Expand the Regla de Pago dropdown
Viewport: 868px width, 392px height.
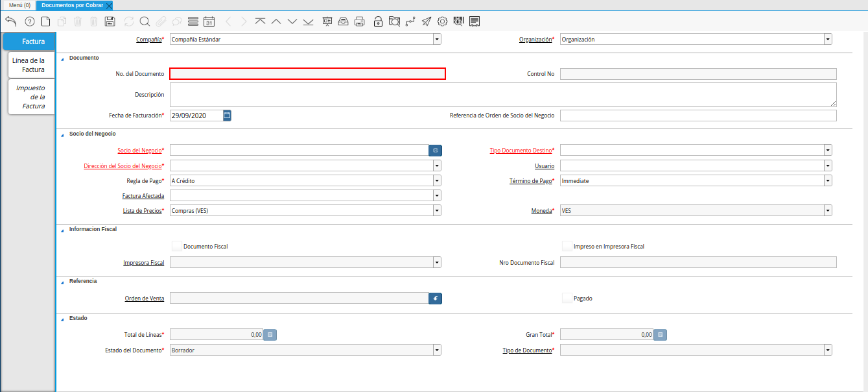(x=437, y=180)
